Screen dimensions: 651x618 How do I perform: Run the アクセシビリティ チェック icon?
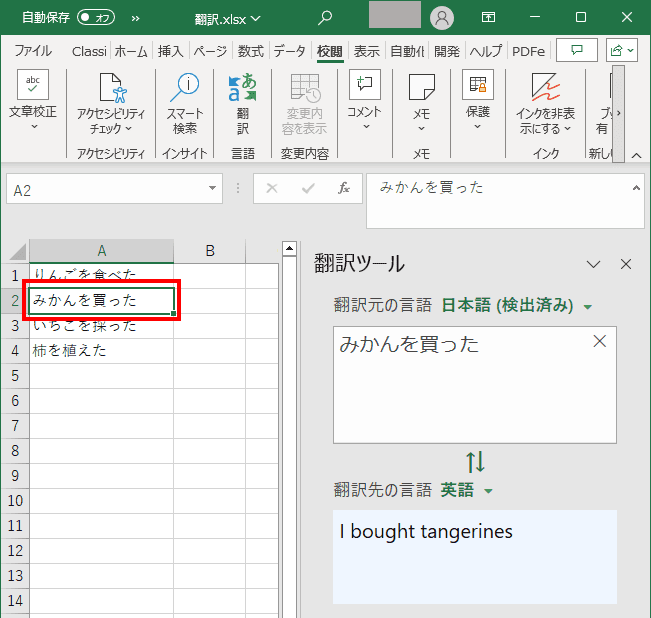click(x=112, y=88)
